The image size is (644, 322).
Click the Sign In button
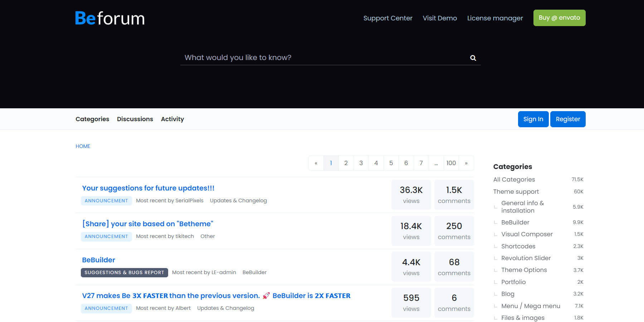click(533, 119)
